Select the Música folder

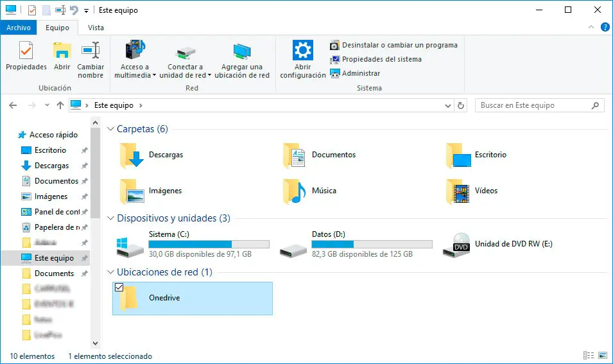(x=309, y=191)
